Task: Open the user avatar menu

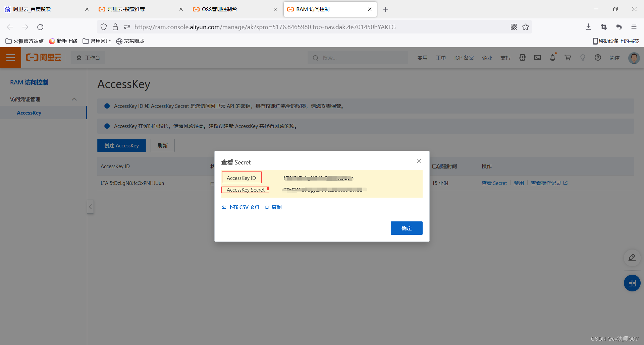Action: pyautogui.click(x=634, y=58)
